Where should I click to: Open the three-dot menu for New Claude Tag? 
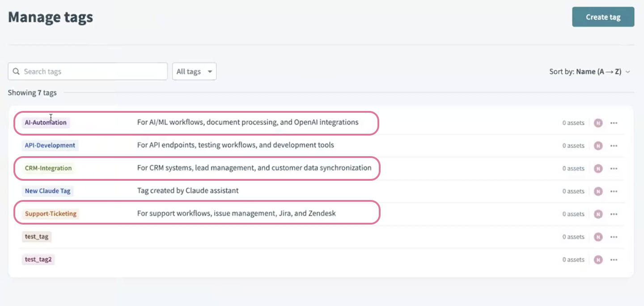[614, 191]
